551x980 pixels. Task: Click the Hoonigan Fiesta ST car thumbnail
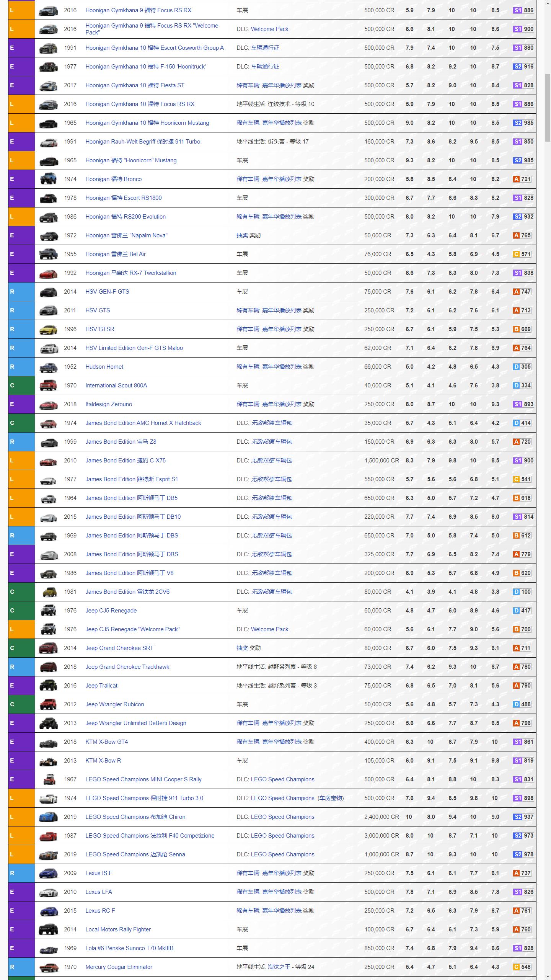pyautogui.click(x=49, y=85)
